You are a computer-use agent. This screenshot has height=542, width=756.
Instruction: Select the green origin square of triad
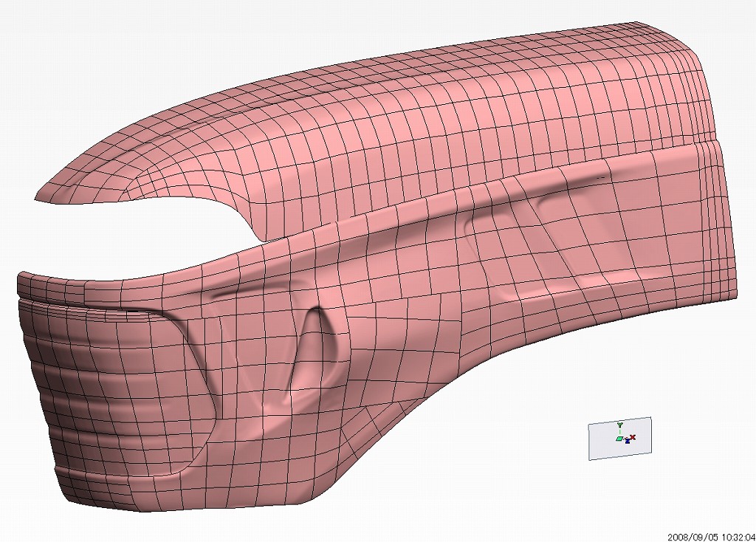point(619,439)
